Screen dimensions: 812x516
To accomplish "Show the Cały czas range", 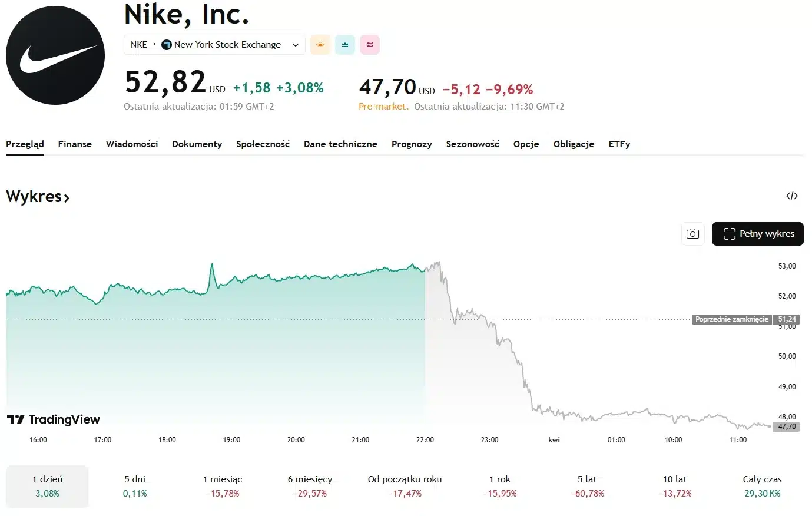I will click(x=762, y=486).
